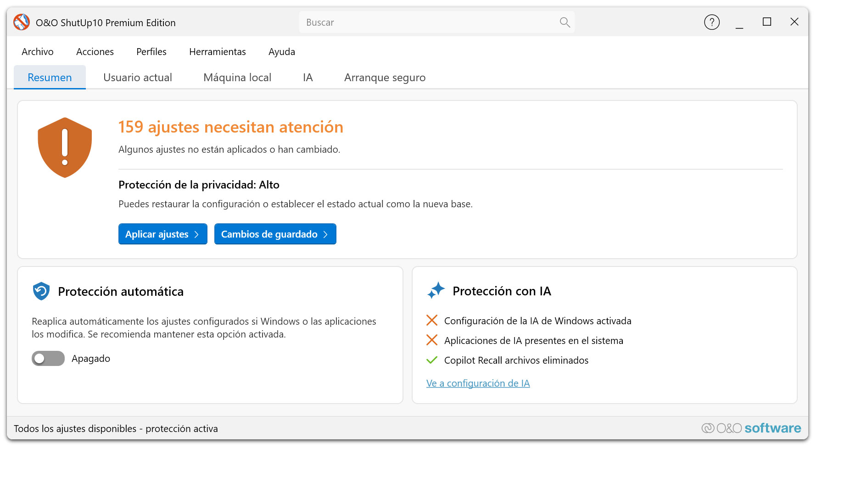Switch to the IA tab
This screenshot has height=504, width=856.
coord(308,77)
